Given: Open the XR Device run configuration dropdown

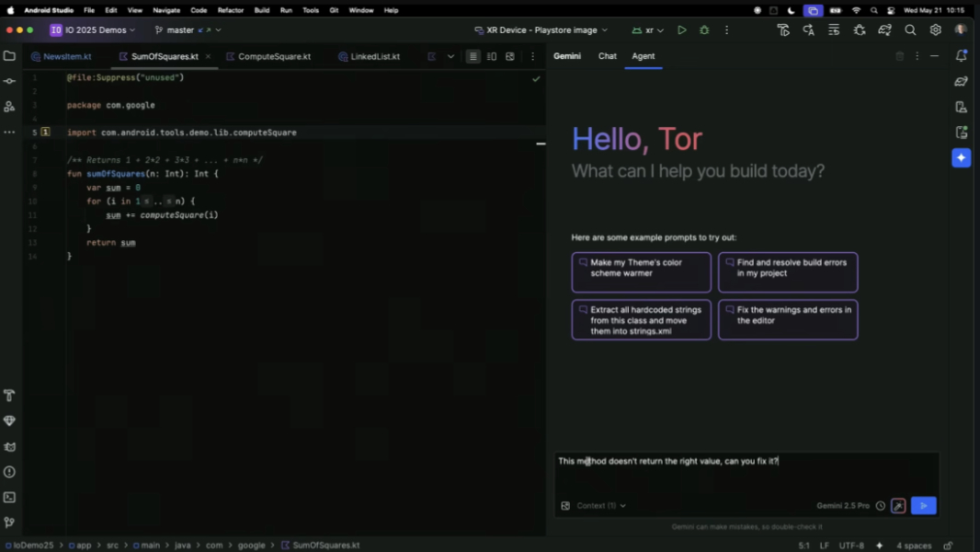Looking at the screenshot, I should [x=541, y=29].
